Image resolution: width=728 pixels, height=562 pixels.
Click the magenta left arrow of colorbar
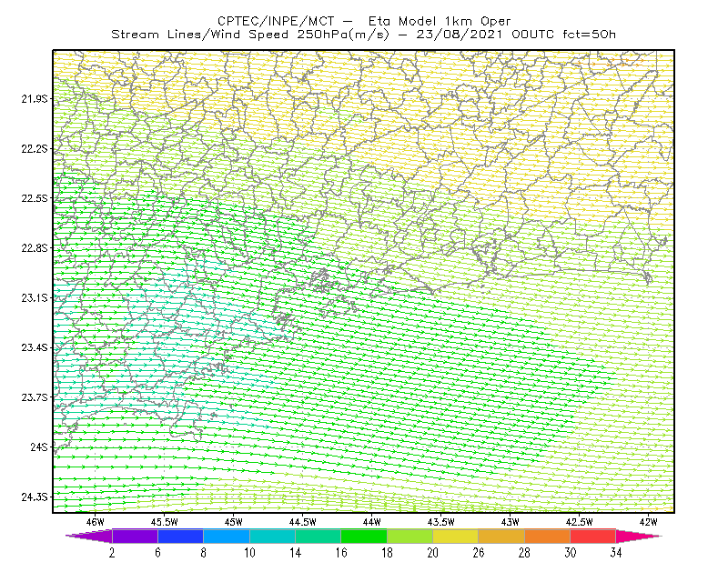tap(89, 536)
